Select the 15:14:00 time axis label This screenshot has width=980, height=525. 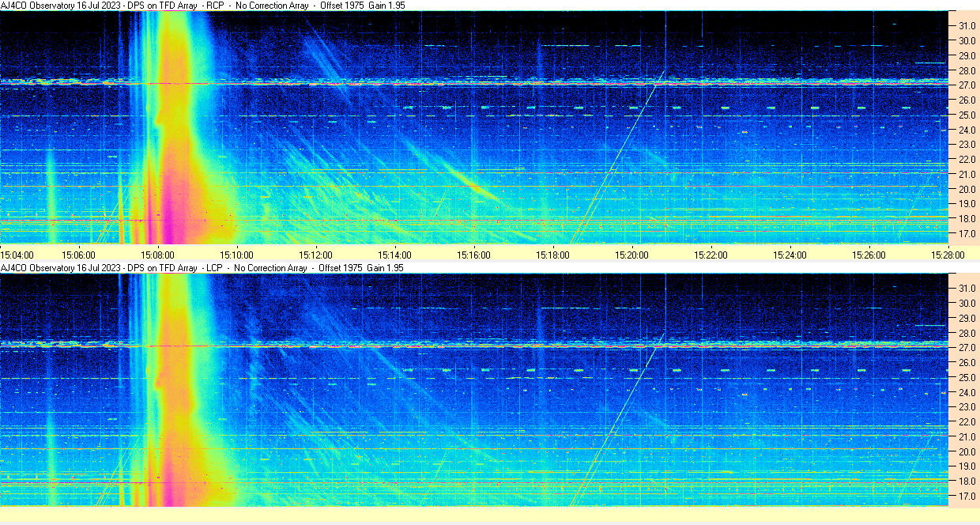tap(394, 255)
